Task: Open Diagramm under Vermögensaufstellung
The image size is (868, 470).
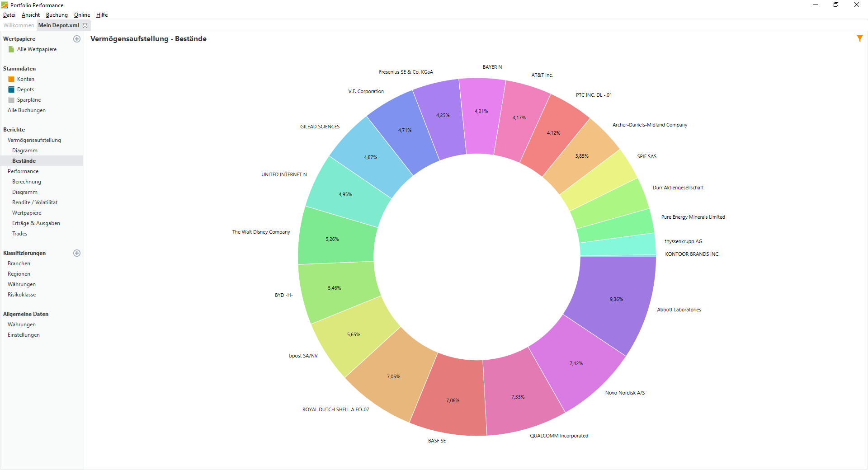Action: (x=25, y=150)
